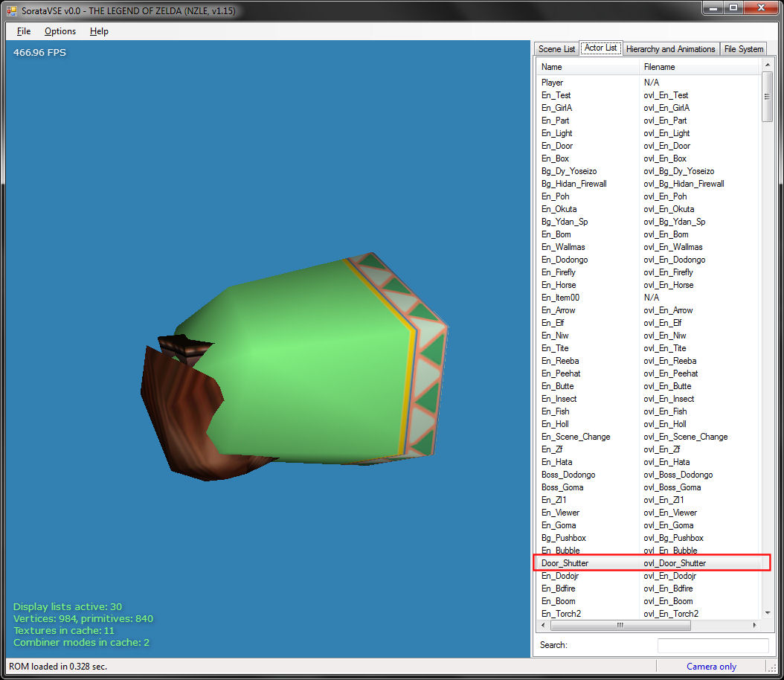Open the Help menu
The width and height of the screenshot is (784, 680).
[x=99, y=31]
